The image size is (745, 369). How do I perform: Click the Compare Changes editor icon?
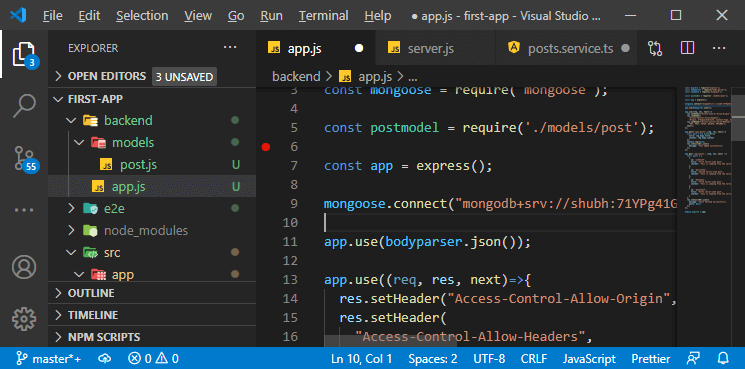655,48
